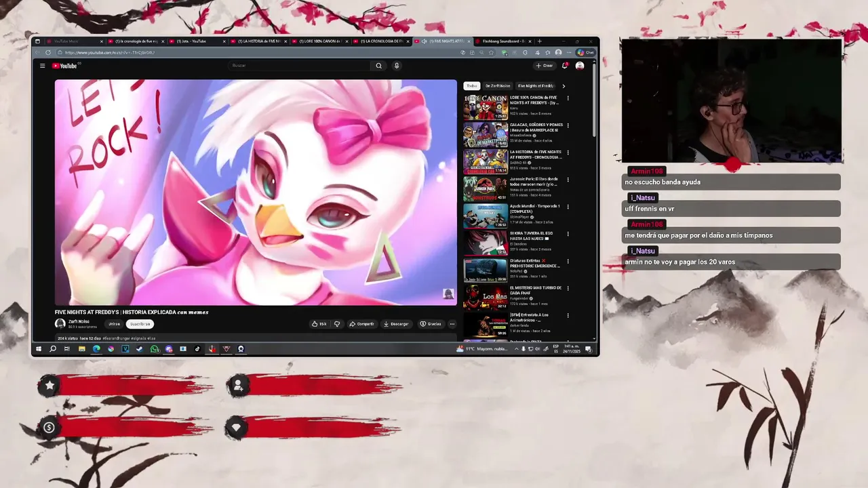Switch to the 'LA HISTORIA DE FIVE NI...' tab

coord(258,41)
